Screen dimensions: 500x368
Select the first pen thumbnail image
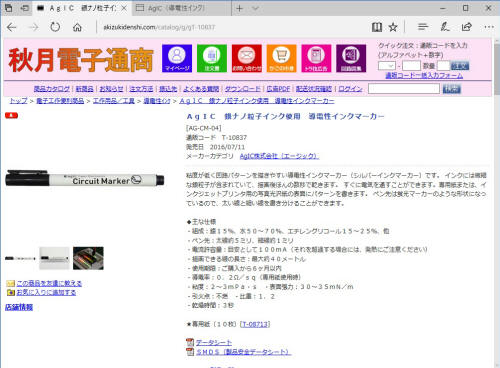click(20, 258)
